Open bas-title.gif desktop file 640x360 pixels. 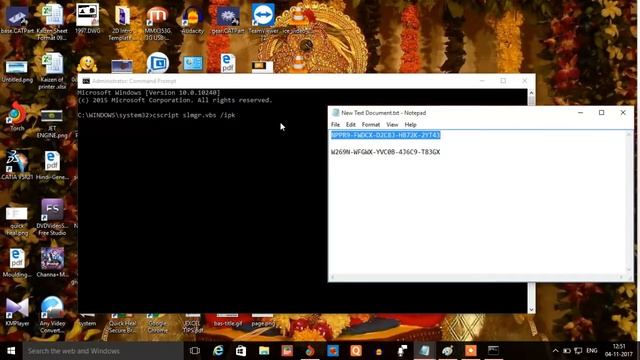(x=228, y=320)
